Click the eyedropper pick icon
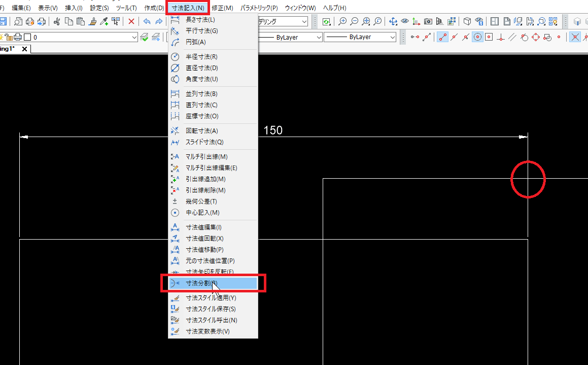 [104, 21]
